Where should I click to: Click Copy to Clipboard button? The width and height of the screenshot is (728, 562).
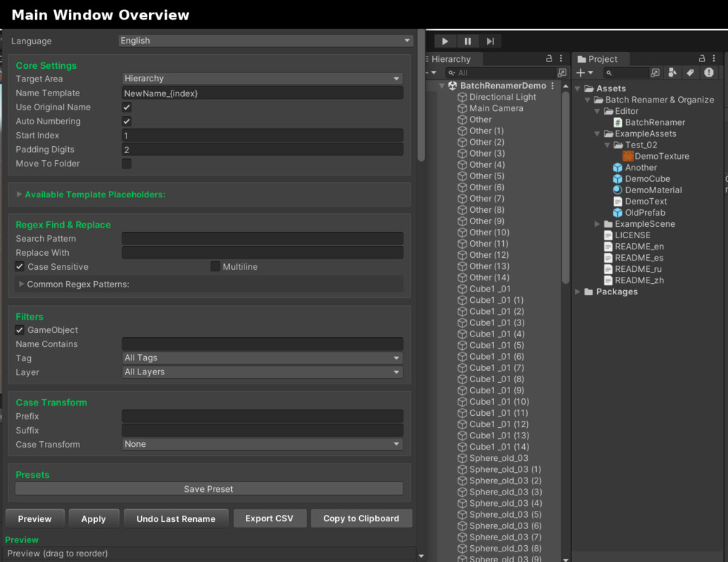361,518
